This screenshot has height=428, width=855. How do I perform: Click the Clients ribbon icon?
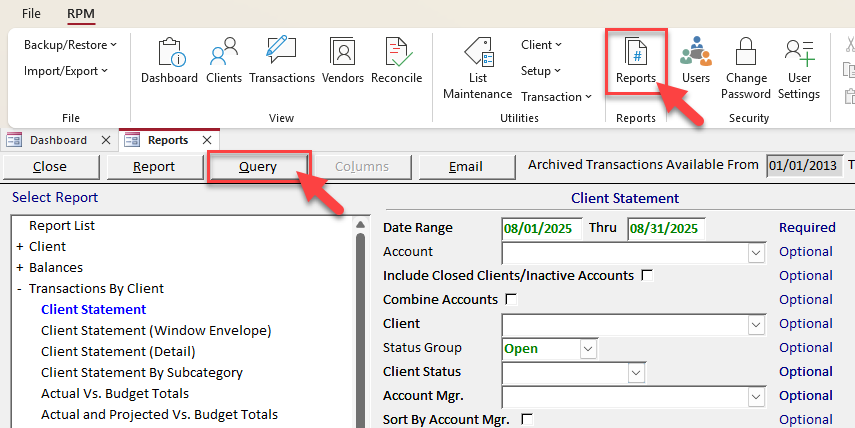click(224, 60)
